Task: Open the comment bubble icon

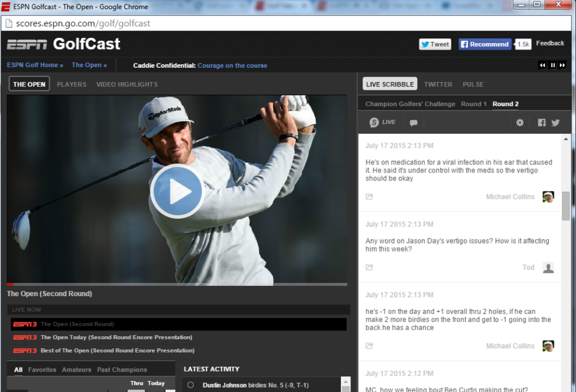Action: tap(413, 123)
